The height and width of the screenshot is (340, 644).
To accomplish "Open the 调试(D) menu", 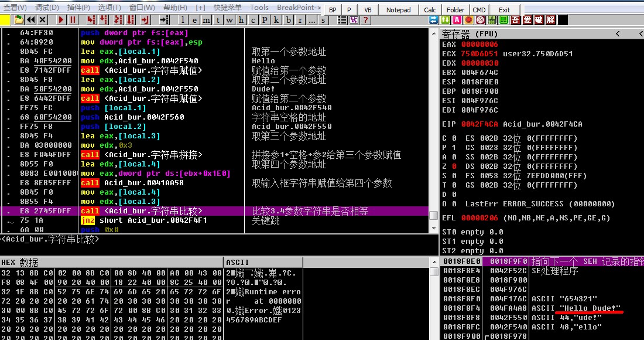I will pos(46,8).
